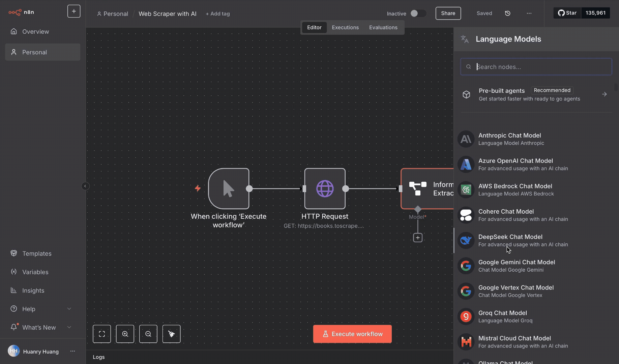Viewport: 619px width, 364px height.
Task: Switch to the Executions tab
Action: pos(345,27)
